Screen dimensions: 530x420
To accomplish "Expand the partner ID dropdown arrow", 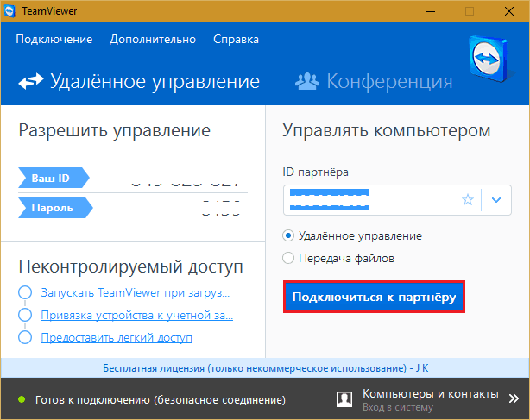I will tap(495, 200).
